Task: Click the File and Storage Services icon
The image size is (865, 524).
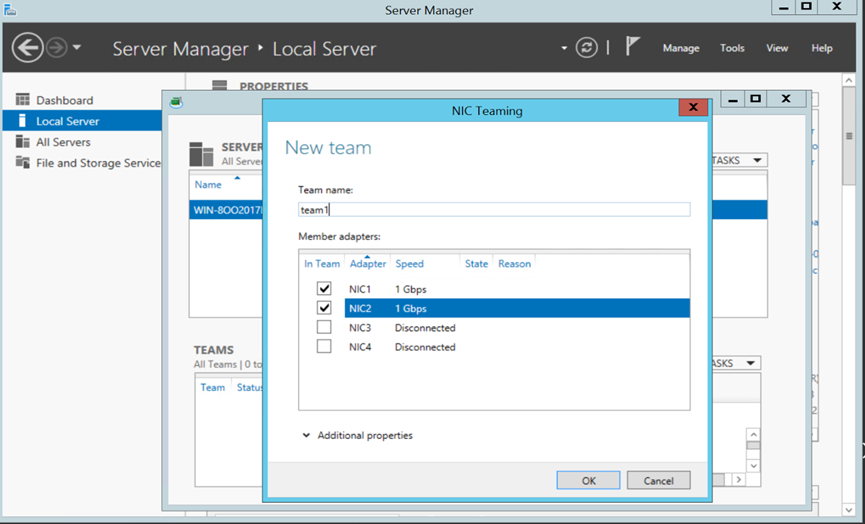Action: coord(23,162)
